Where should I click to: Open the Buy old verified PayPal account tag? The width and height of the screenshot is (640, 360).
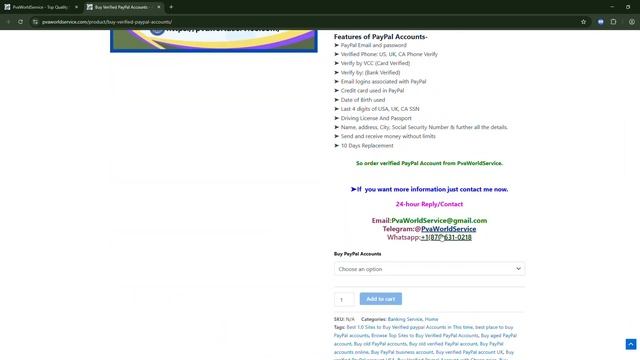pos(443,344)
